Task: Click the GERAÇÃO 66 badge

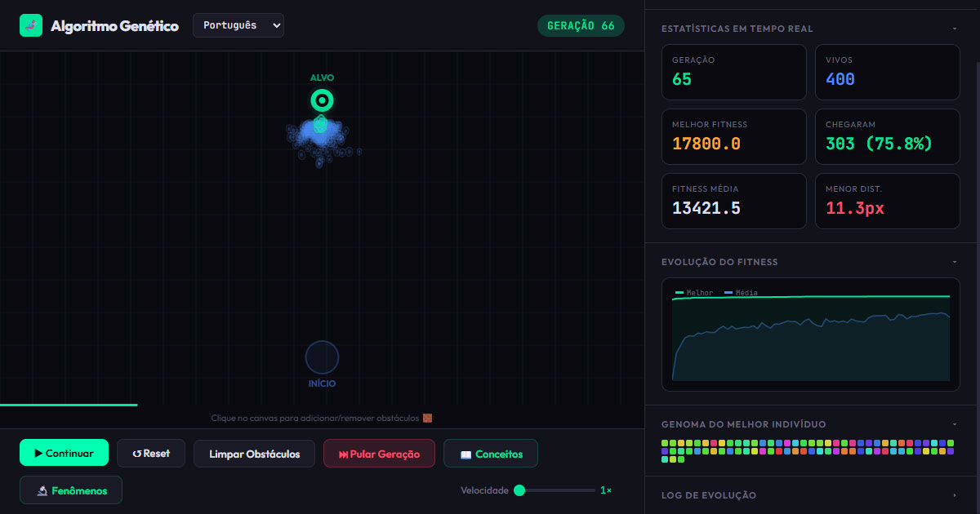Action: [x=581, y=25]
